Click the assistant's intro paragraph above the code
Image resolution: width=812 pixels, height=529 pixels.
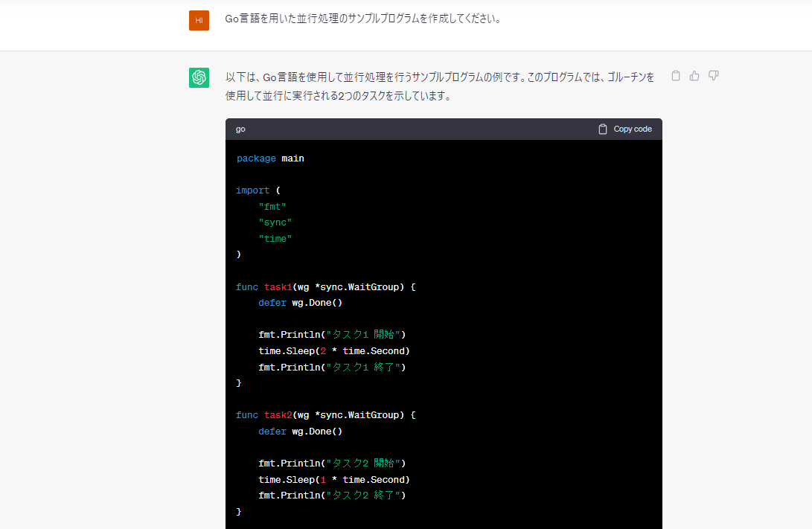point(439,86)
